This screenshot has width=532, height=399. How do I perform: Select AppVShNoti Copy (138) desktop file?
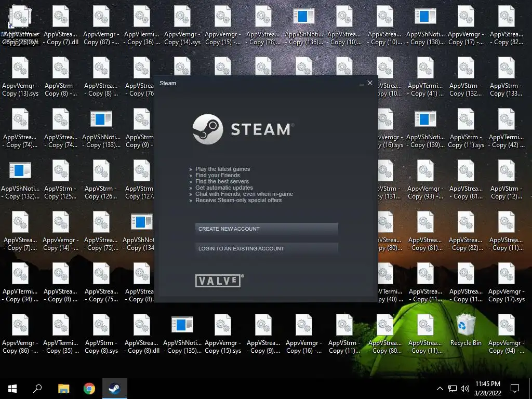(x=425, y=25)
